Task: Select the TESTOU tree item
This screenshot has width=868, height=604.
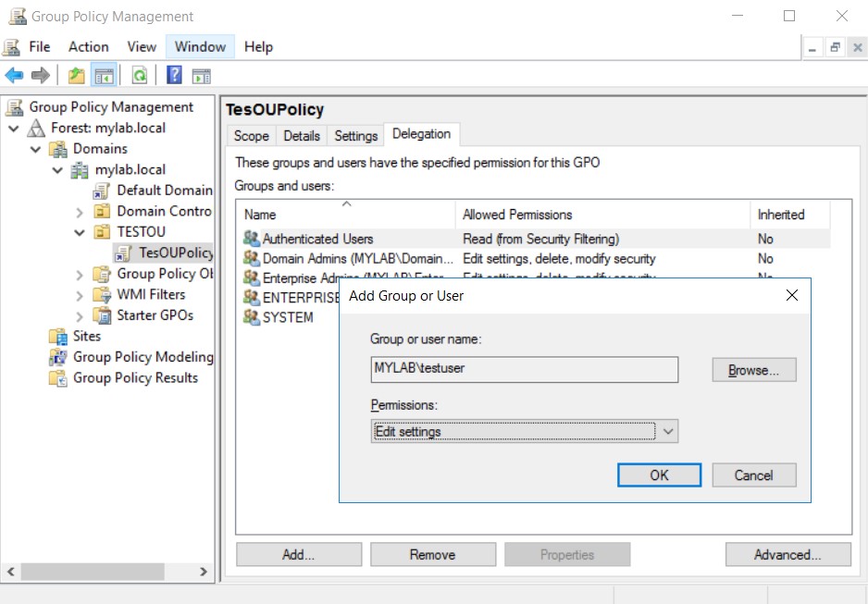Action: tap(142, 232)
